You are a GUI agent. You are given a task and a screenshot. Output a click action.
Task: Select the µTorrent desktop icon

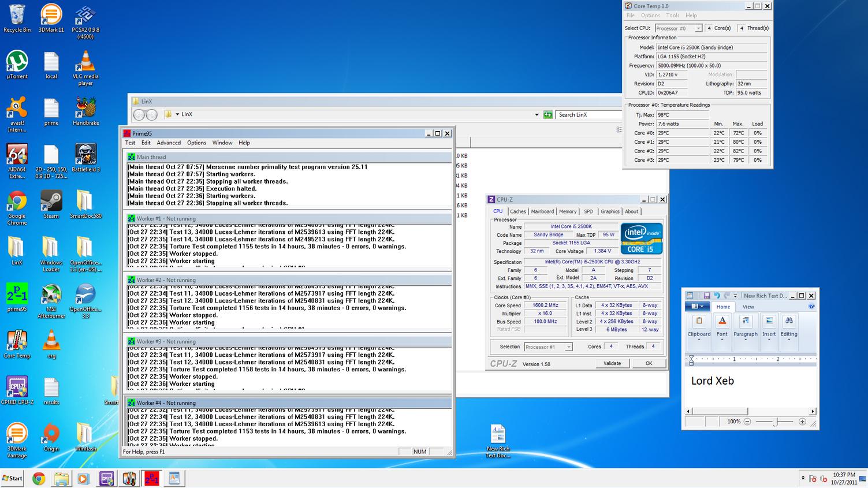pyautogui.click(x=17, y=65)
